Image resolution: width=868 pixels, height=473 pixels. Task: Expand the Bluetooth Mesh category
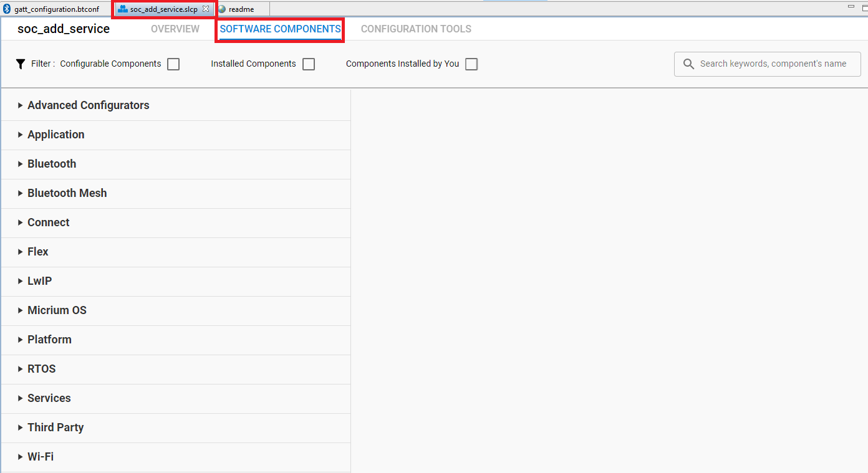[x=21, y=193]
